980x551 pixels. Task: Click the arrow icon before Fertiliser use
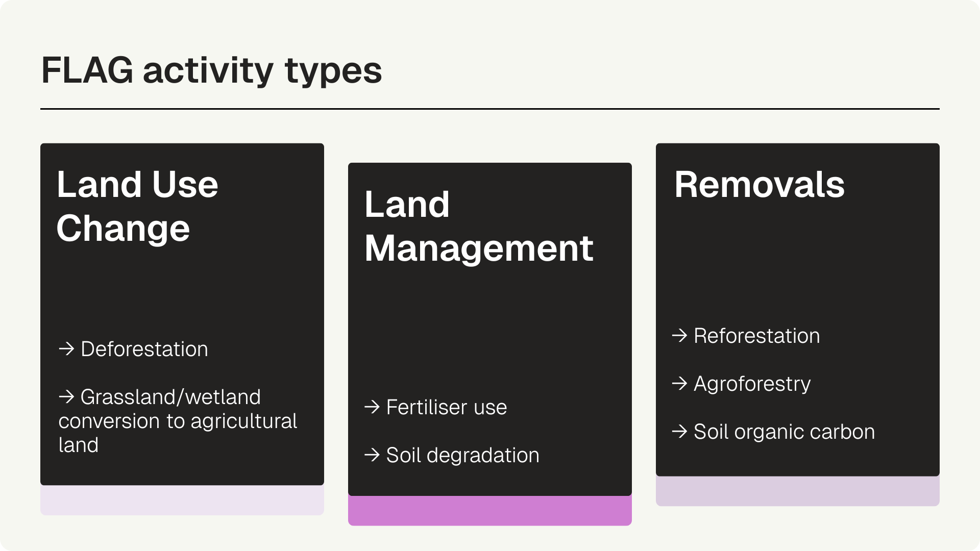pos(372,407)
